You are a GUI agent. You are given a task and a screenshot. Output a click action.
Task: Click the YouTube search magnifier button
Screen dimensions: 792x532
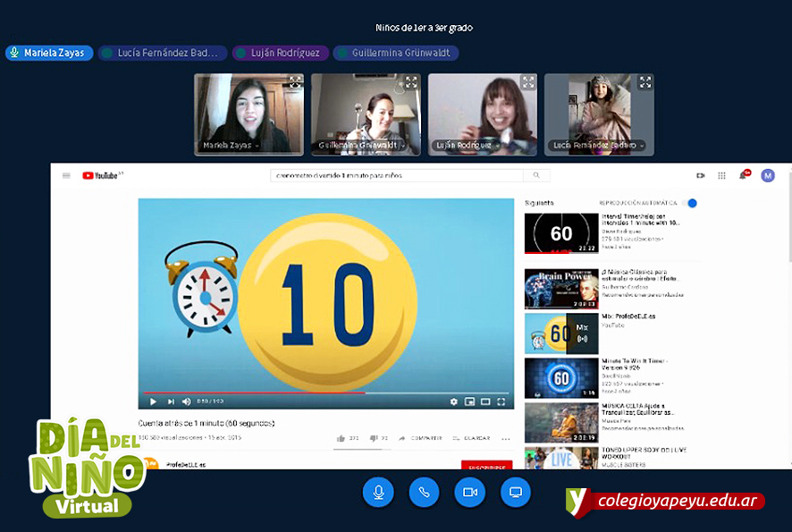[536, 176]
